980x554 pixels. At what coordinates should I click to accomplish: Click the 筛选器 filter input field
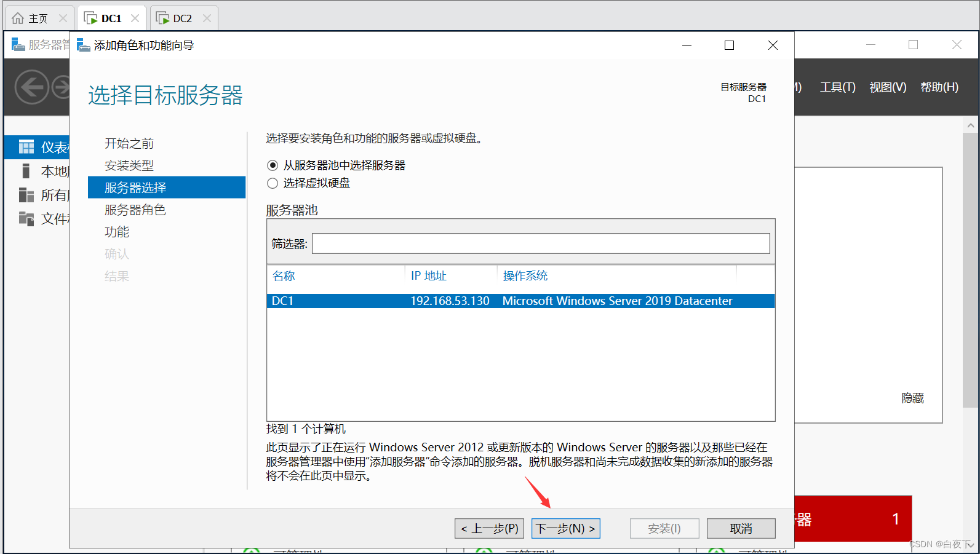[x=541, y=243]
